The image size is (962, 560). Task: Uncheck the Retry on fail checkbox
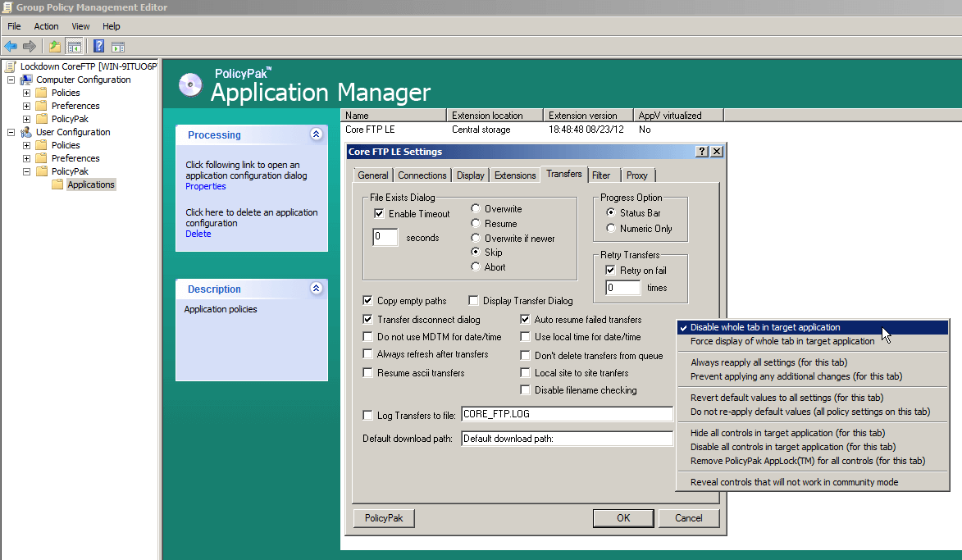(x=610, y=270)
